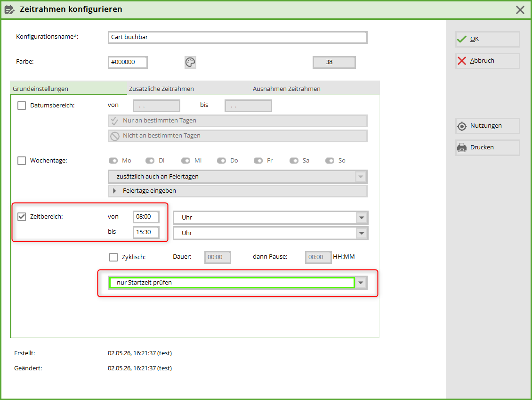Click the Konfigurationsname field 'Cart buchbar'
Image resolution: width=532 pixels, height=400 pixels.
point(238,37)
